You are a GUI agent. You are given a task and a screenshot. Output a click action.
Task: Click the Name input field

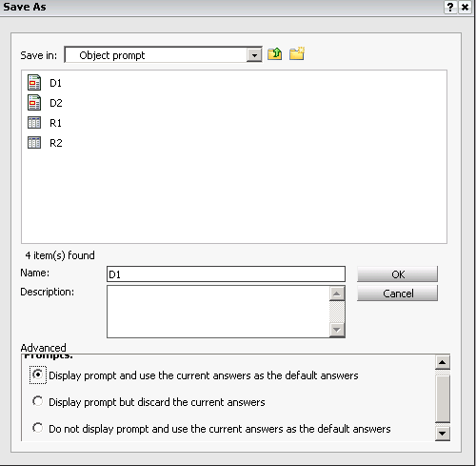tap(226, 274)
